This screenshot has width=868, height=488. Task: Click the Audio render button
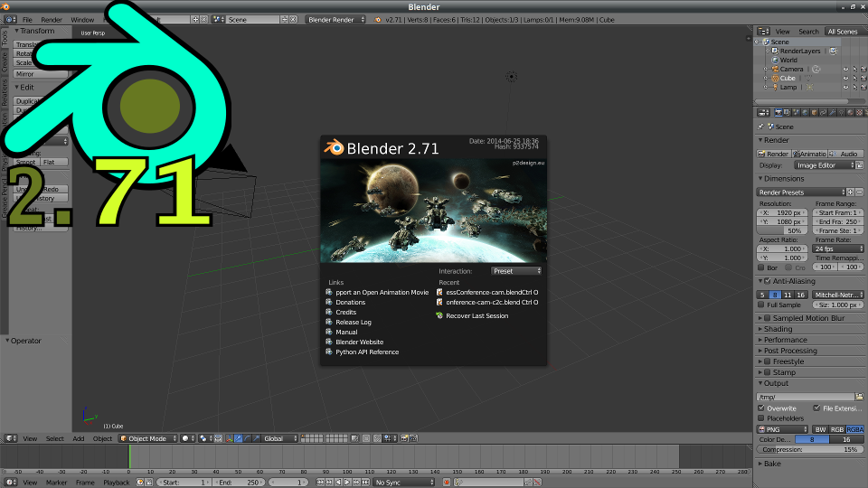846,154
